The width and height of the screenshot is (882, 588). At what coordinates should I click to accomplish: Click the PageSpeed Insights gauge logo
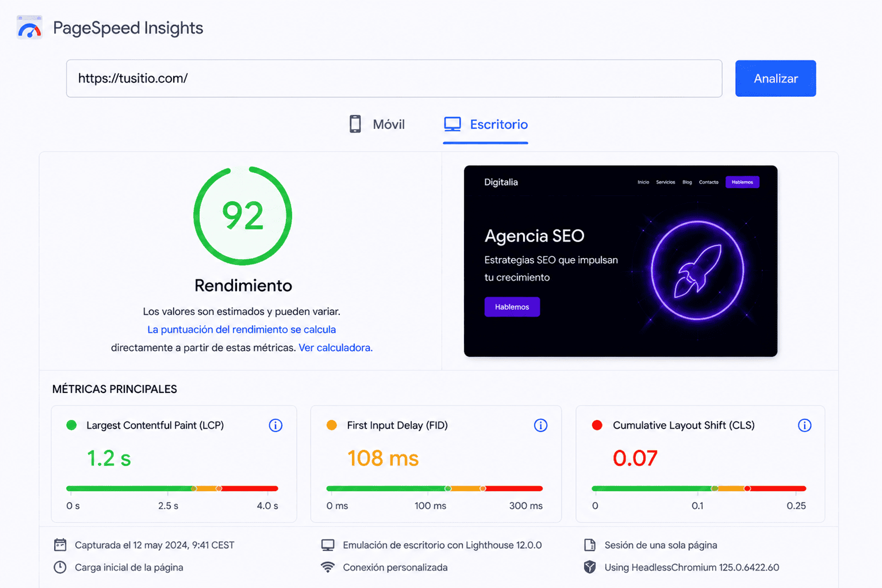pos(29,28)
